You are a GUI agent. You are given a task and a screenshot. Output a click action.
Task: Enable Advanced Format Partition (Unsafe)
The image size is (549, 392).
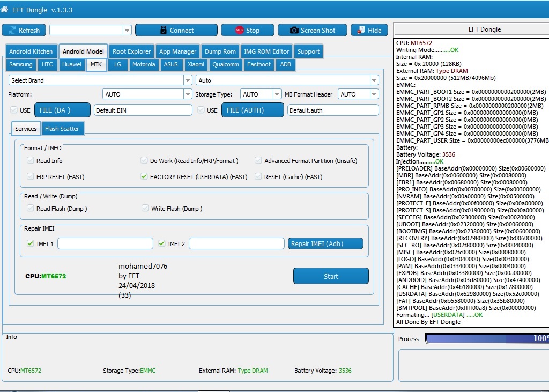[258, 160]
